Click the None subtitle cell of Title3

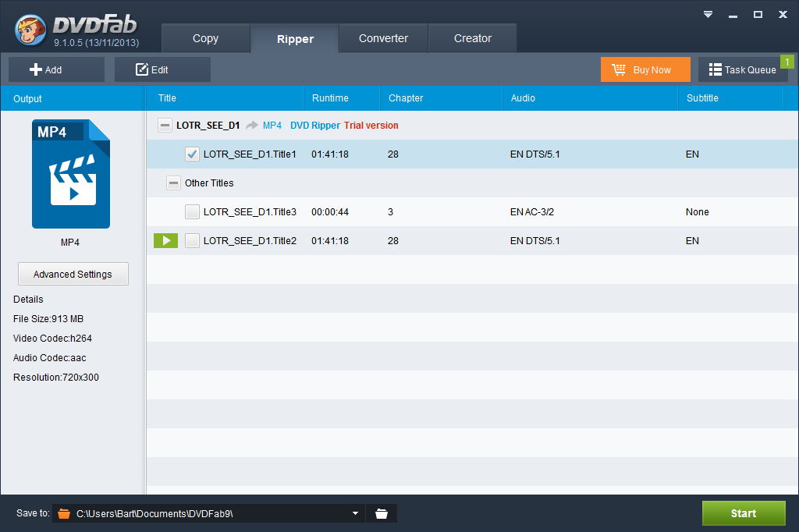coord(697,212)
